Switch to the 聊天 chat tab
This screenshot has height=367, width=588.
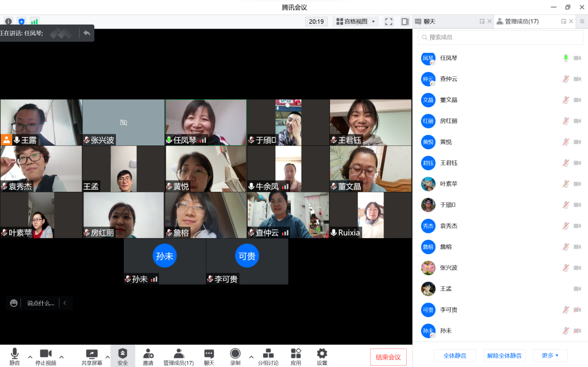click(429, 22)
